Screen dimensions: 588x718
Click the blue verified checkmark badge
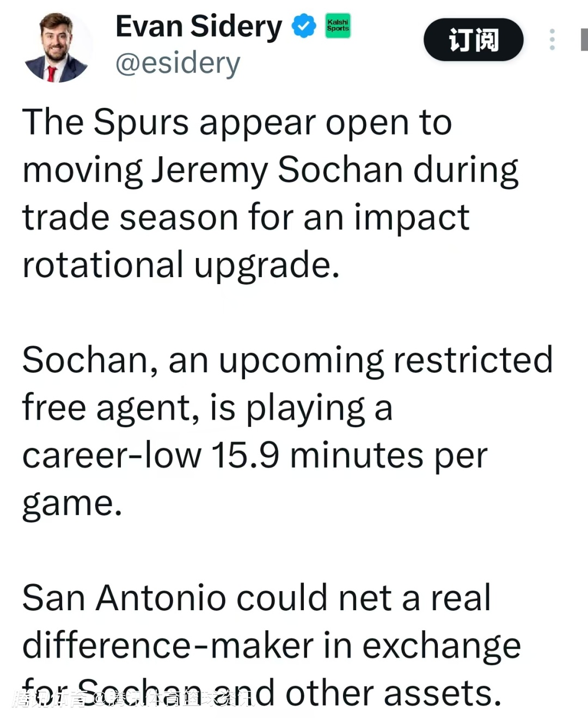pos(304,27)
